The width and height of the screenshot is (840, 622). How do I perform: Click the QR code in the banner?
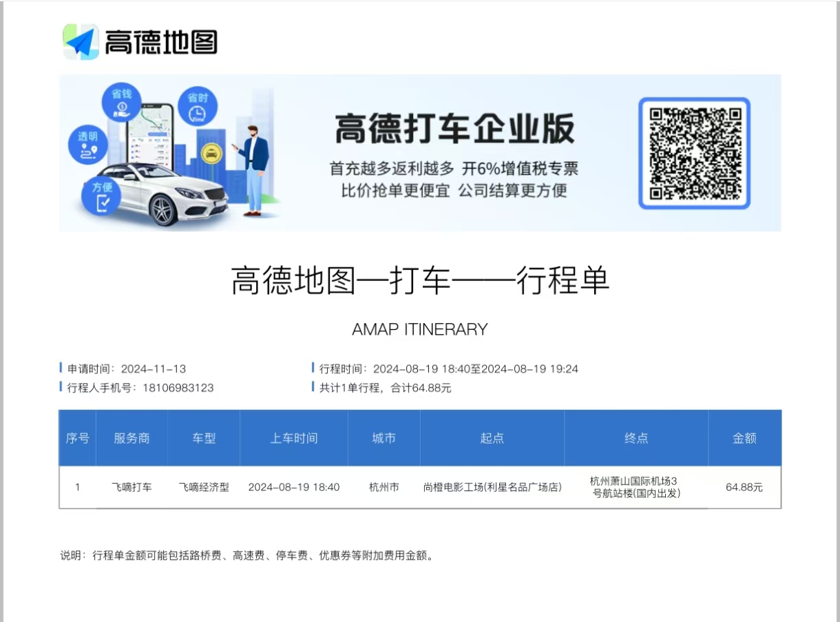pyautogui.click(x=693, y=153)
